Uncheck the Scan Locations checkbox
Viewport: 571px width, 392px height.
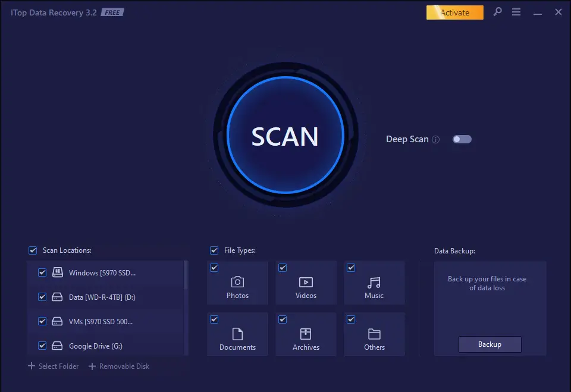click(x=33, y=250)
